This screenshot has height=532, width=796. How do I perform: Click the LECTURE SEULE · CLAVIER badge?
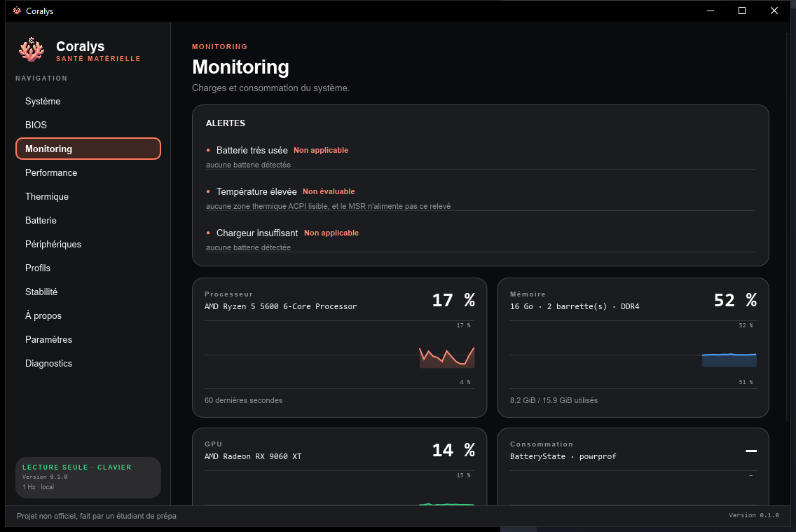pos(76,467)
